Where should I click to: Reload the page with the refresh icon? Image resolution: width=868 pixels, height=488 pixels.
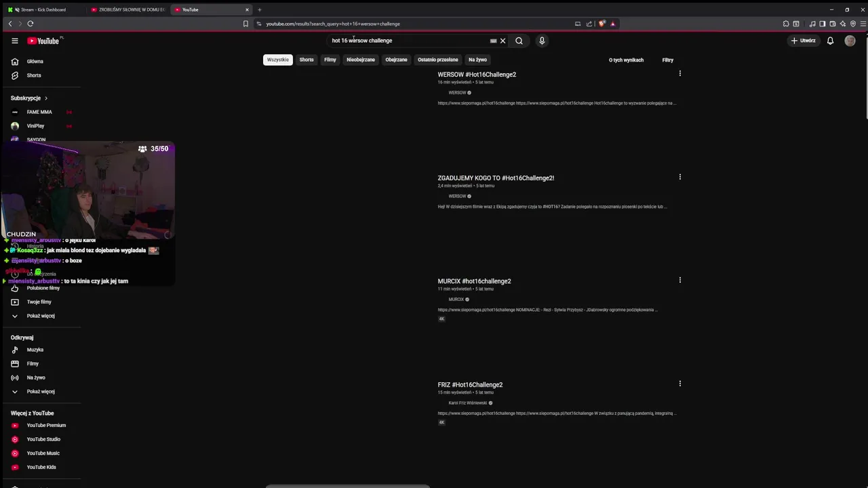click(31, 24)
